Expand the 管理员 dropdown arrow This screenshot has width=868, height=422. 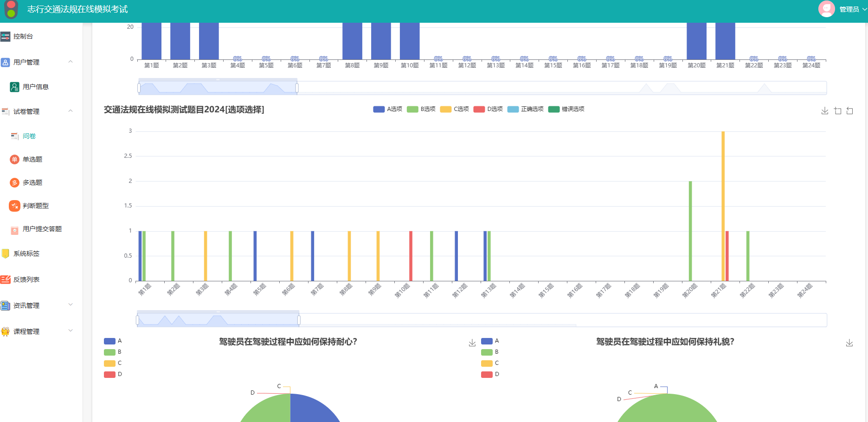pos(864,9)
